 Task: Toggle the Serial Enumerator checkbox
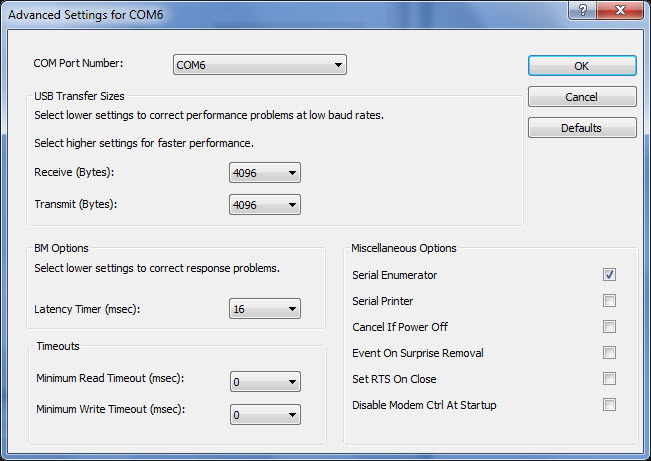coord(609,275)
